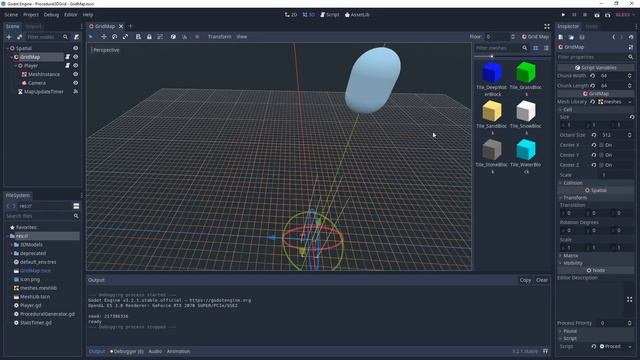Click the list selectable nodes icon

click(x=138, y=37)
